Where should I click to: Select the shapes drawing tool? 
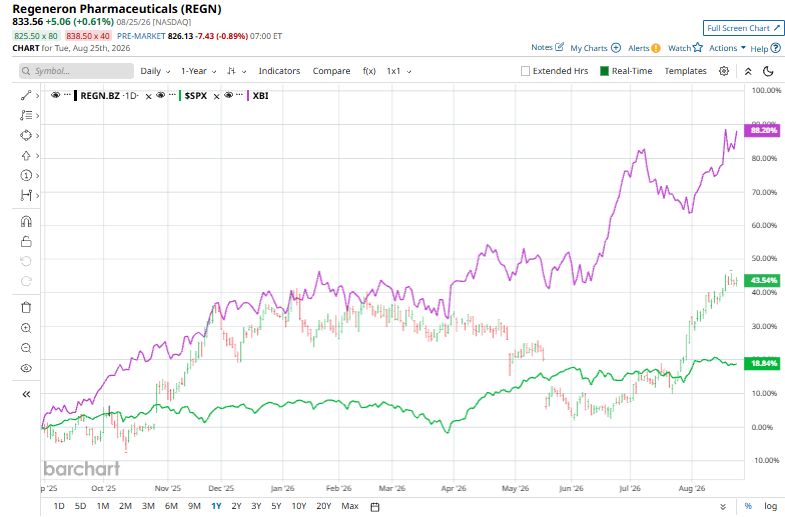26,136
